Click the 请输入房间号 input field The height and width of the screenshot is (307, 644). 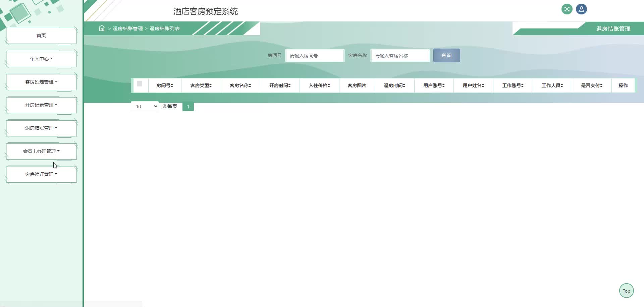pyautogui.click(x=314, y=55)
